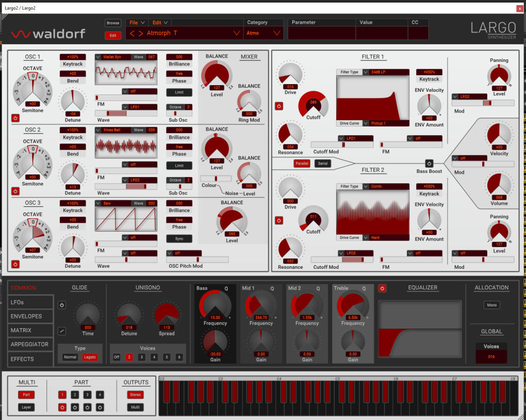
Task: Open OSC 1 waveform dropdown Mallet Syn
Action: (113, 57)
